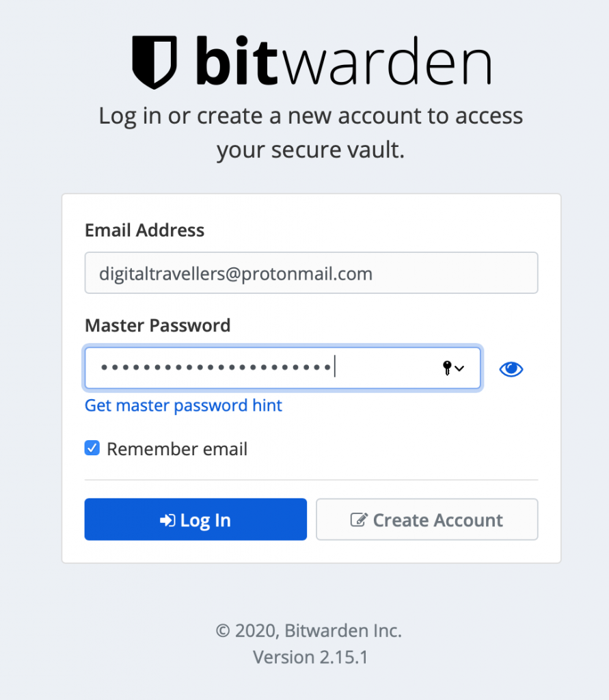
Task: Focus the Email Address input field
Action: (x=311, y=273)
